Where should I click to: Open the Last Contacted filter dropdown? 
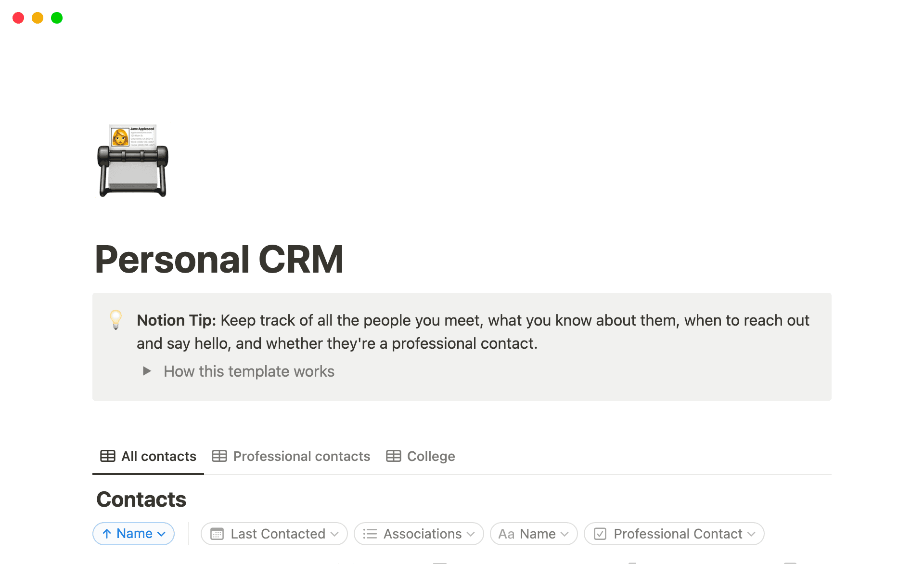click(273, 534)
